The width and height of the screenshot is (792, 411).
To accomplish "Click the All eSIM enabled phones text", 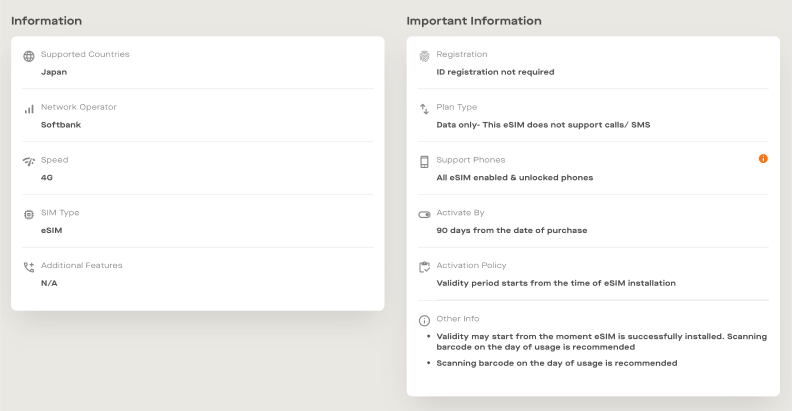I will coord(515,177).
